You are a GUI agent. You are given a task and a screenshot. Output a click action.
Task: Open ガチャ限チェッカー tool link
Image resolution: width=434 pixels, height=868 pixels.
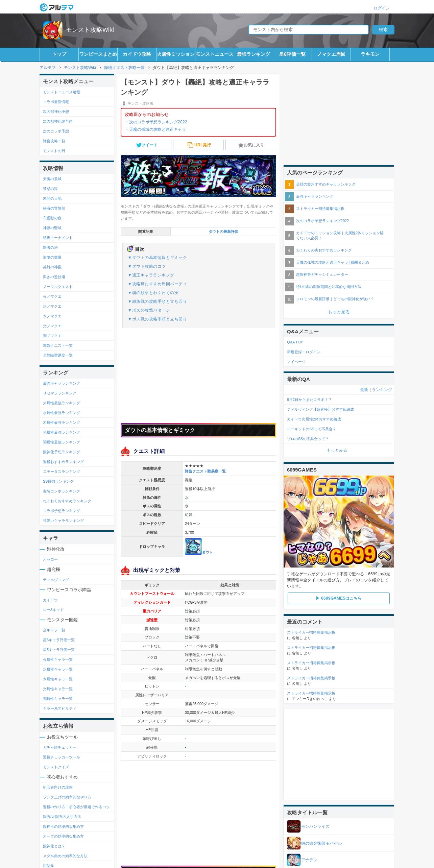click(x=59, y=747)
